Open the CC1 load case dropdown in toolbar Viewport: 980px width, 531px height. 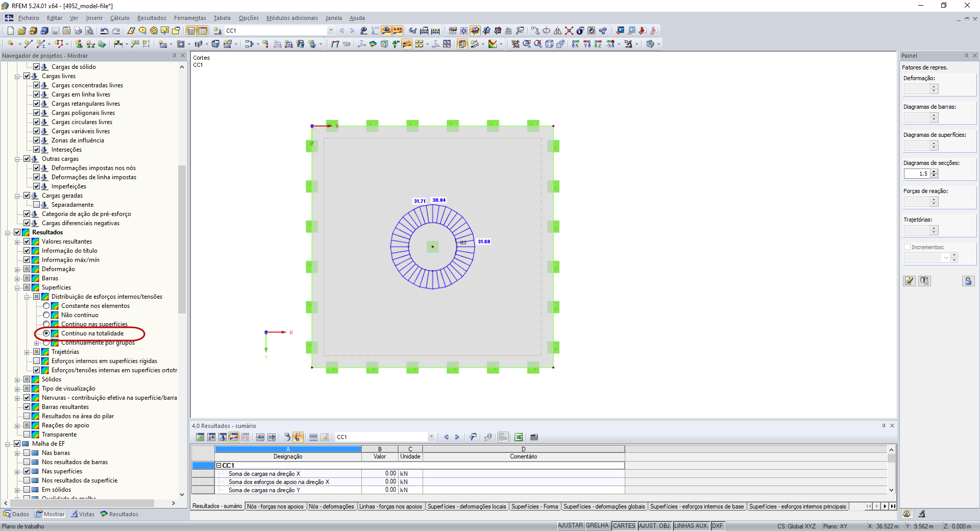coord(331,31)
